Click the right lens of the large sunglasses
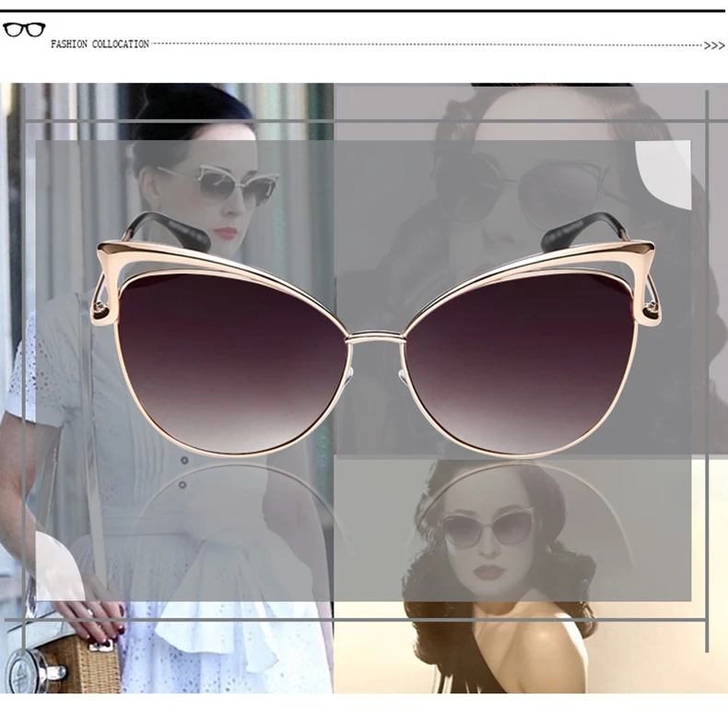Image resolution: width=728 pixels, height=710 pixels. 520,362
